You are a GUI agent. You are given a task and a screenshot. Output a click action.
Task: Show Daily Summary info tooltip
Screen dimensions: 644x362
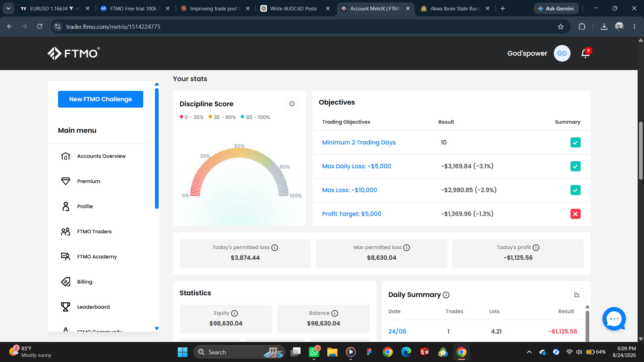[446, 295]
